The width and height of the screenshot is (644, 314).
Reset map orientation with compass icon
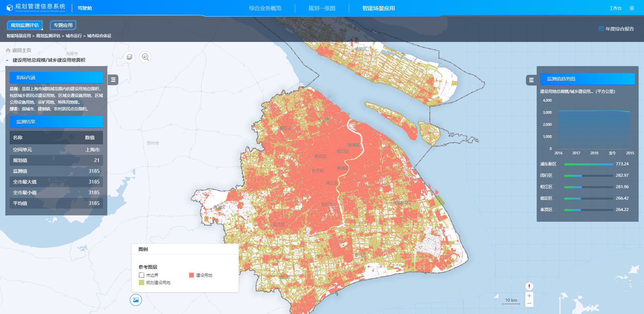pos(529,286)
